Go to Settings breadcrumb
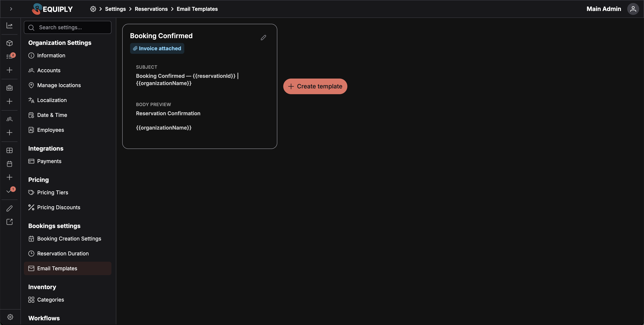Image resolution: width=644 pixels, height=325 pixels. click(x=115, y=9)
